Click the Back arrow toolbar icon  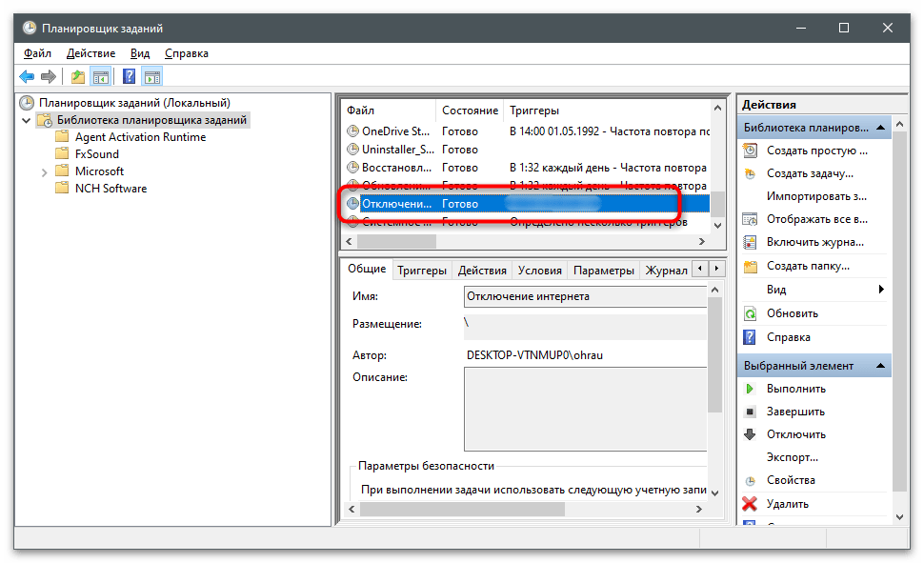(x=27, y=76)
